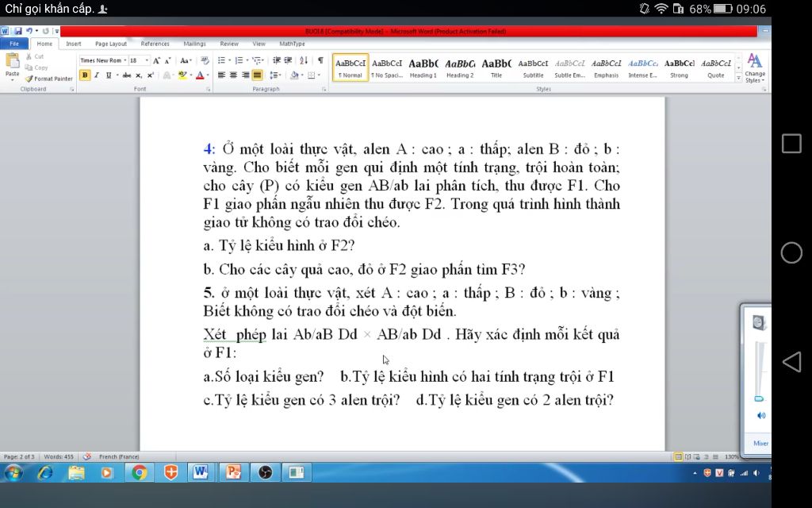
Task: Click the Grow Font icon
Action: (x=156, y=60)
